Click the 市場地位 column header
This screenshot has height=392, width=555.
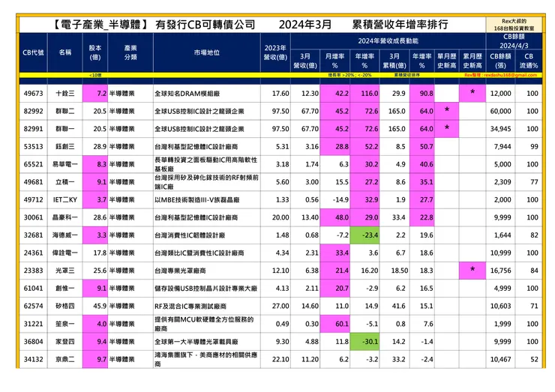(207, 52)
